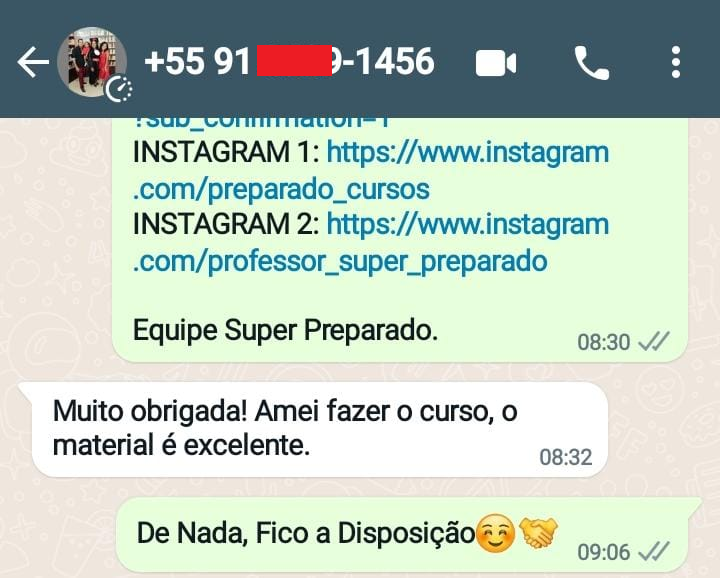Tap the disappearing messages timer badge
The height and width of the screenshot is (578, 720).
119,90
